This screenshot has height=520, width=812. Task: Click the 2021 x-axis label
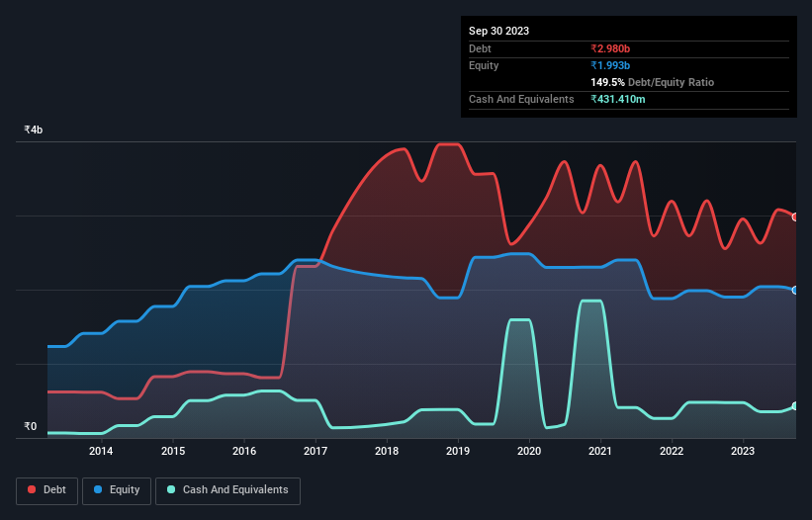(x=600, y=451)
